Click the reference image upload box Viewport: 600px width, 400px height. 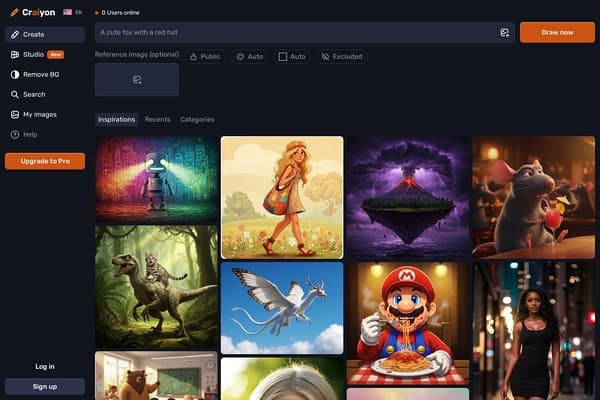(137, 80)
